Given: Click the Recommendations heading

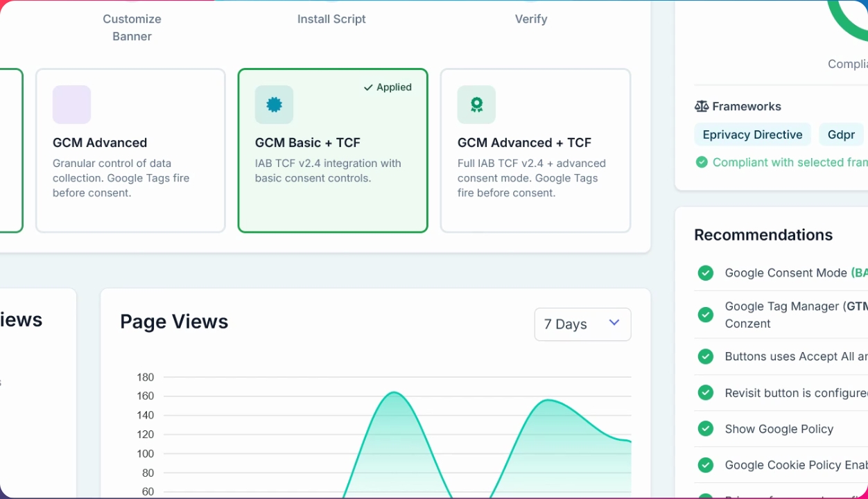Looking at the screenshot, I should (763, 235).
